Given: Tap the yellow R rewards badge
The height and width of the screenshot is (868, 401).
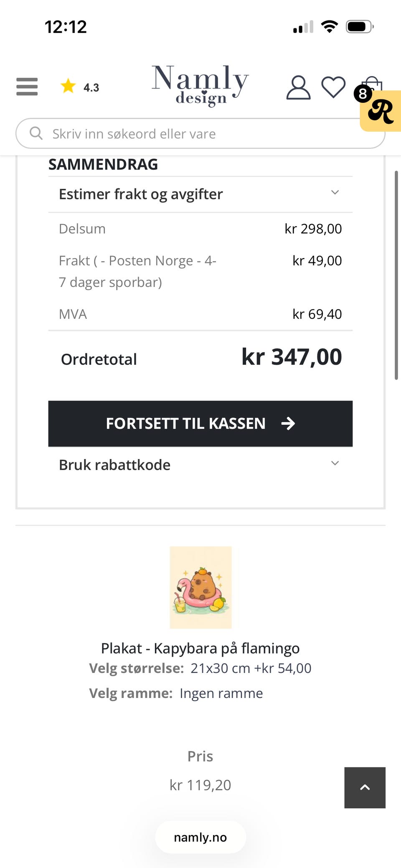Looking at the screenshot, I should click(x=381, y=111).
